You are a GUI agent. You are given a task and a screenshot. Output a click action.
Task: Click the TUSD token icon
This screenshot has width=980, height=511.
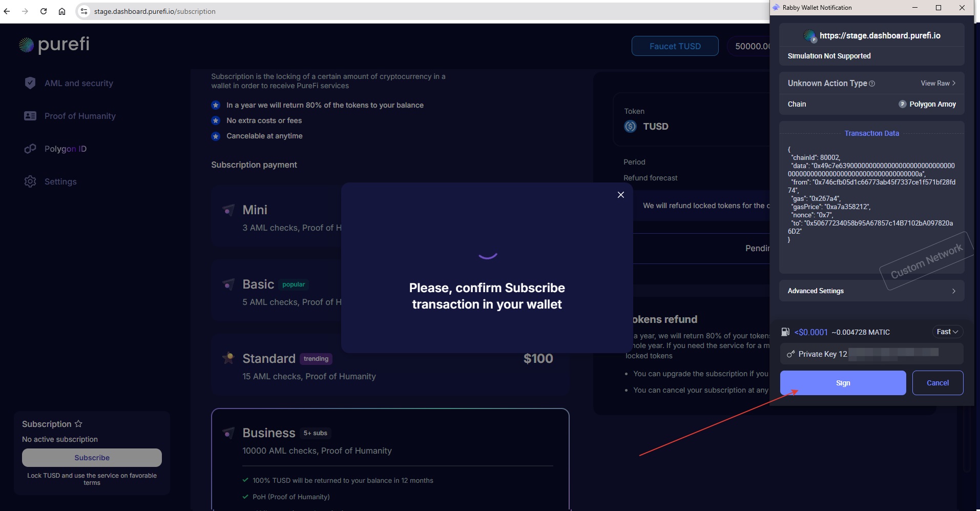630,126
